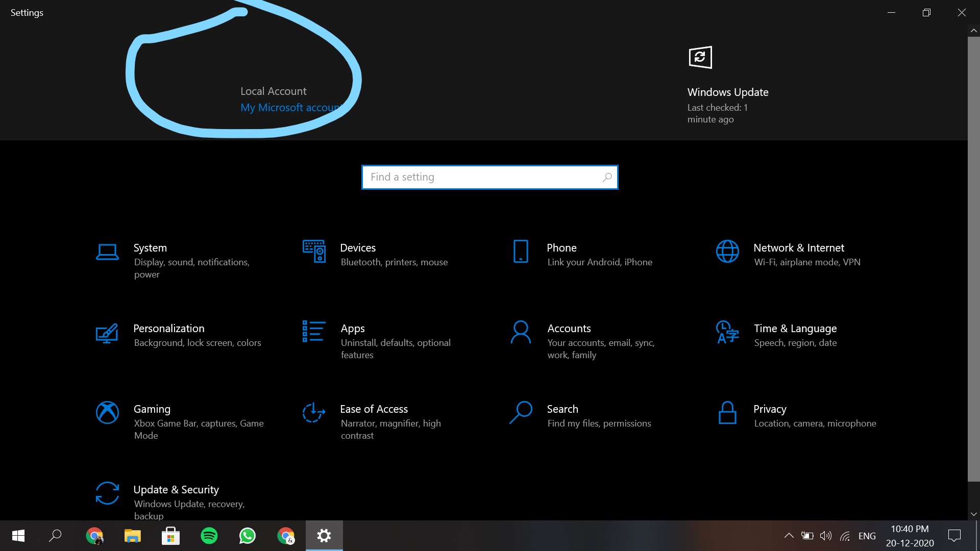Open Microsoft Store from taskbar

click(x=170, y=536)
